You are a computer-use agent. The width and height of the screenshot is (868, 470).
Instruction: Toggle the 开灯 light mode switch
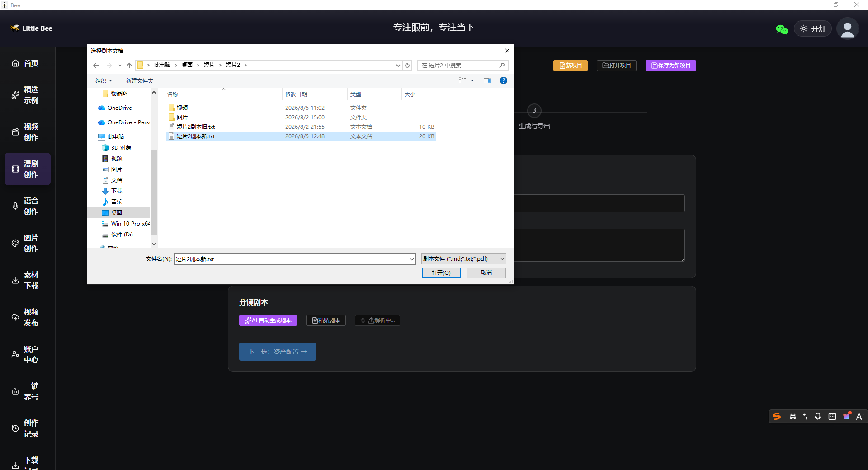[813, 28]
